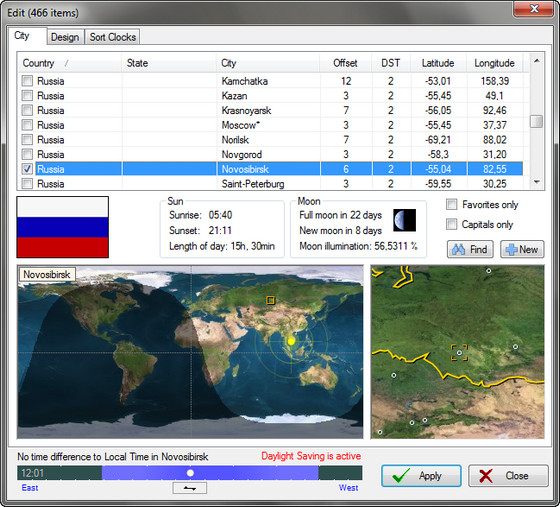The height and width of the screenshot is (507, 560).
Task: Click the orange Novosibirsk marker on world map
Action: coord(270,300)
